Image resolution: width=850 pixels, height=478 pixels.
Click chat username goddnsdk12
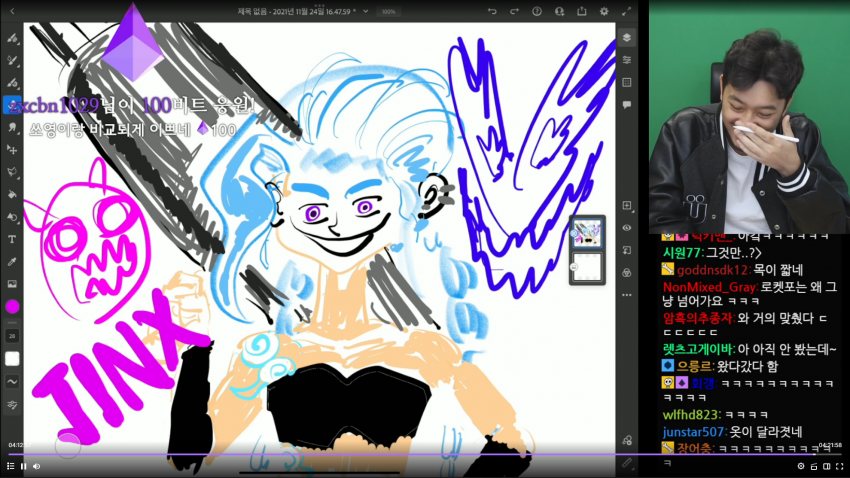(713, 270)
